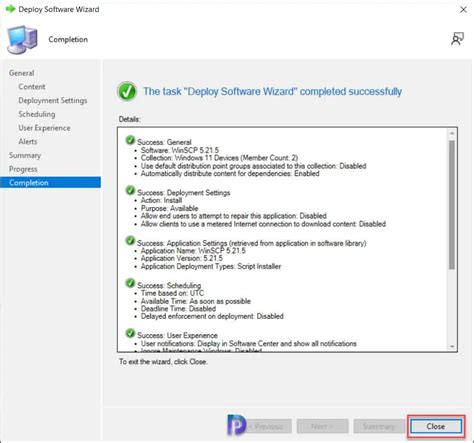Click the 'Automatically distribute content for dependencies' line
This screenshot has height=443, width=474.
pyautogui.click(x=230, y=173)
